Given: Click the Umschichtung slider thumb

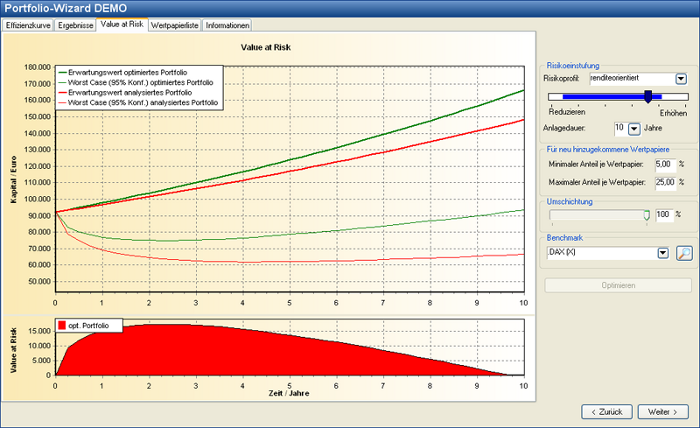Looking at the screenshot, I should (646, 214).
